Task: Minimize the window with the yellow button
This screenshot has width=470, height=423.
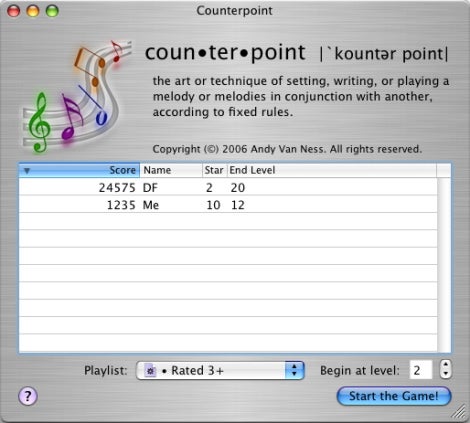Action: tap(33, 11)
